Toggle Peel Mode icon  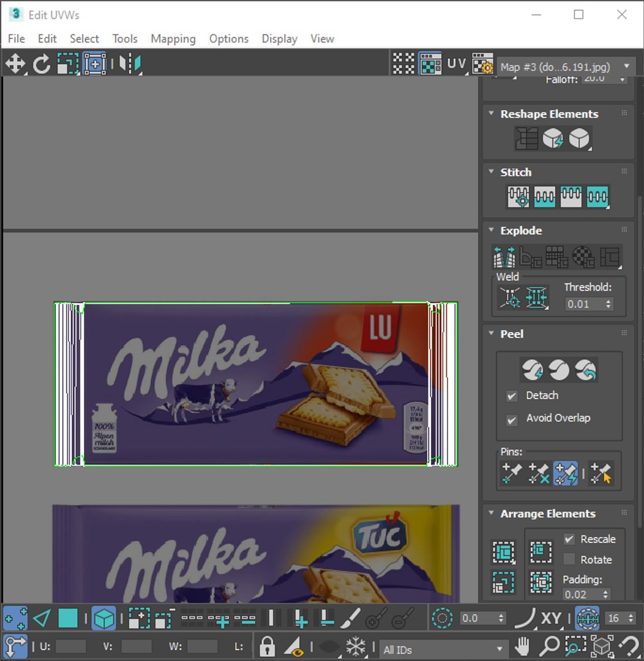click(x=560, y=370)
